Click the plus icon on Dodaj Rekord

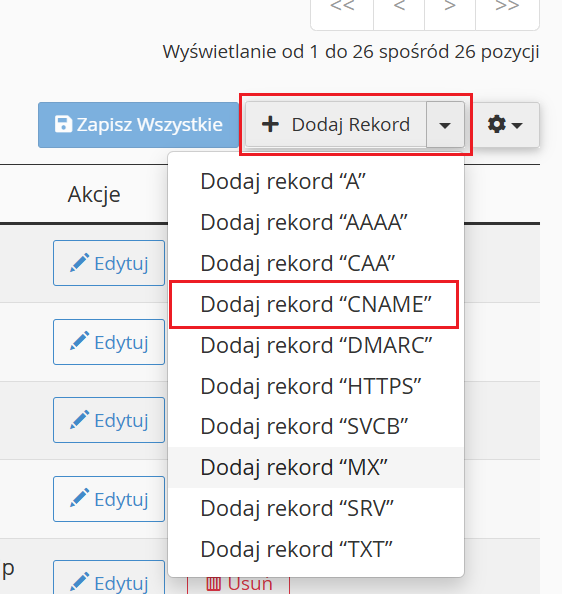click(270, 124)
